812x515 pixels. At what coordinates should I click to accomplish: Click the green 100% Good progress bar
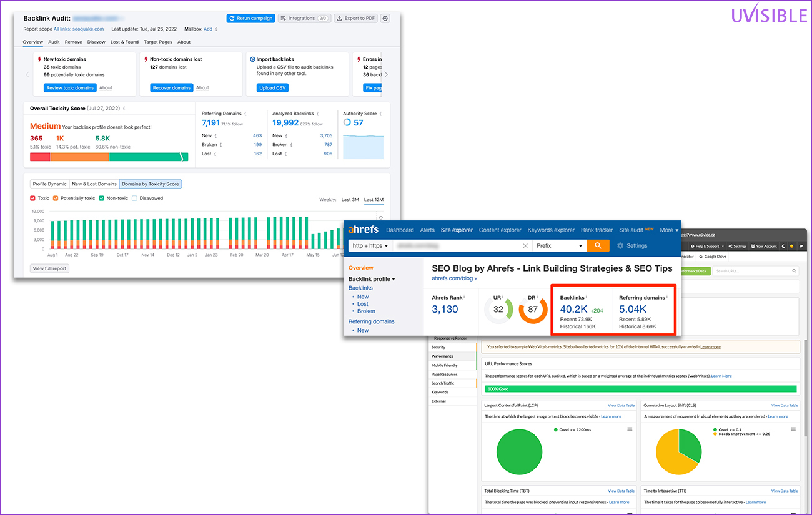(x=641, y=389)
